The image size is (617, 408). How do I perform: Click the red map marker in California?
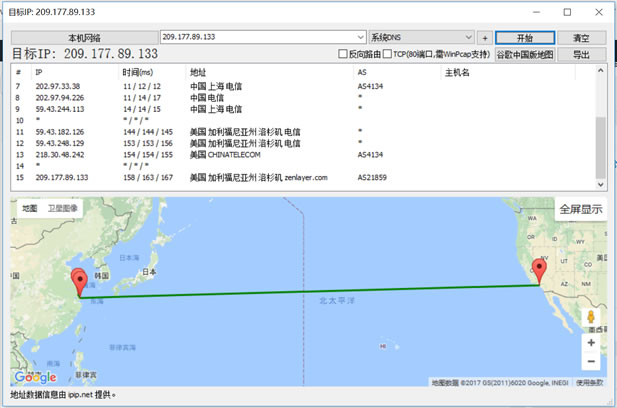point(539,269)
